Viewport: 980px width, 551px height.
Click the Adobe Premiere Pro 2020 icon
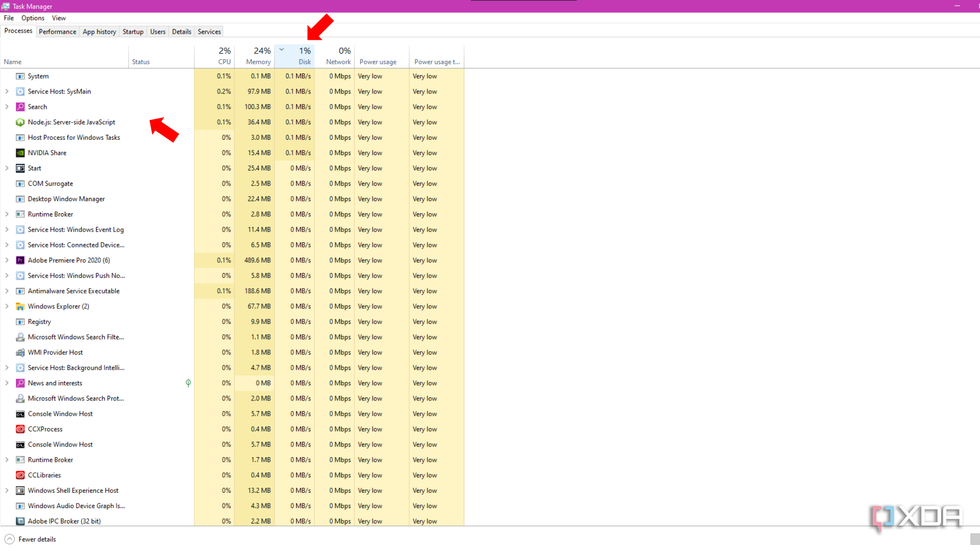tap(20, 260)
